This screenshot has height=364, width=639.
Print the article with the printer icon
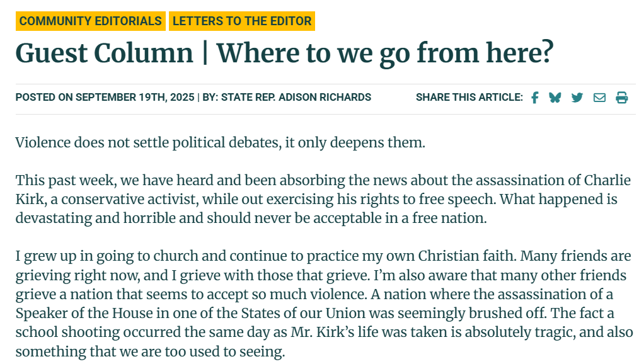621,98
